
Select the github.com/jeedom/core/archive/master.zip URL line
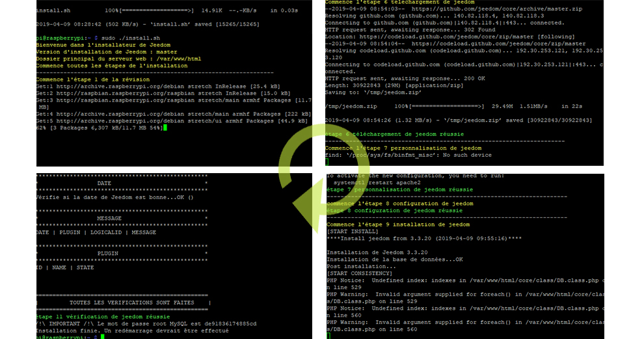[453, 8]
